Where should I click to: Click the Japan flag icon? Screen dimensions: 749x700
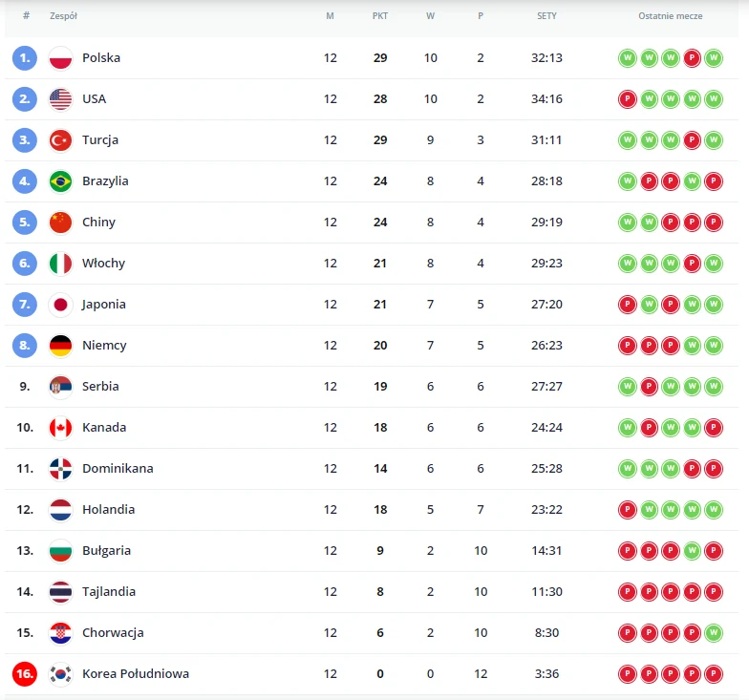coord(60,305)
